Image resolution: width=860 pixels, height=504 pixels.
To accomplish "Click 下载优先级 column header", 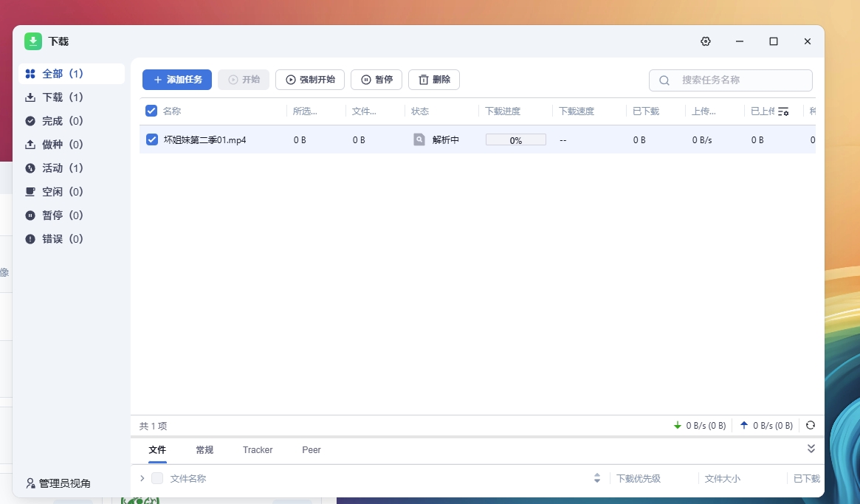I will (x=639, y=479).
